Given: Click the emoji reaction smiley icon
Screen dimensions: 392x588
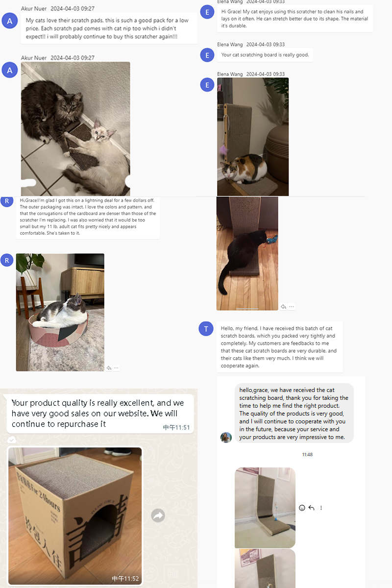Looking at the screenshot, I should [x=302, y=508].
